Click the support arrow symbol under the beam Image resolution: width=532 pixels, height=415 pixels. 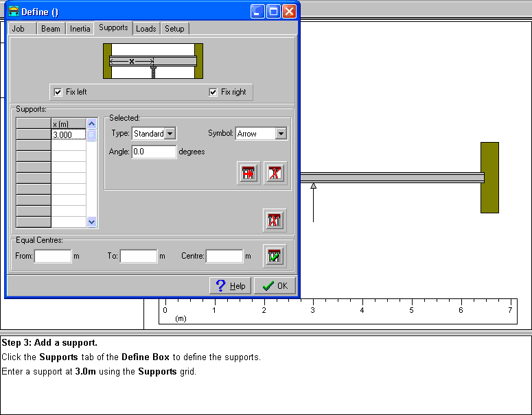coord(313,186)
